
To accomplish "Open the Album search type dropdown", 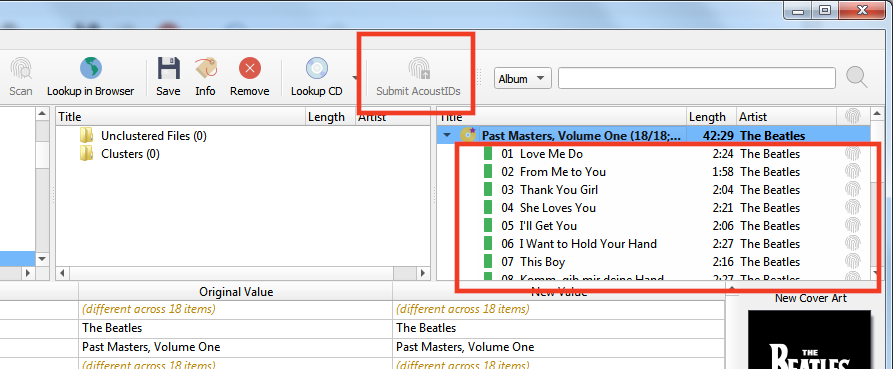I will (x=523, y=79).
